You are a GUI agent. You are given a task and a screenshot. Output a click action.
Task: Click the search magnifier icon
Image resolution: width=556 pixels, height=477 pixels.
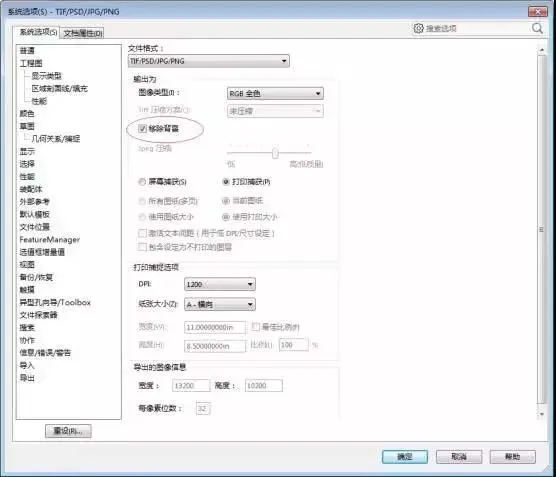(x=537, y=28)
